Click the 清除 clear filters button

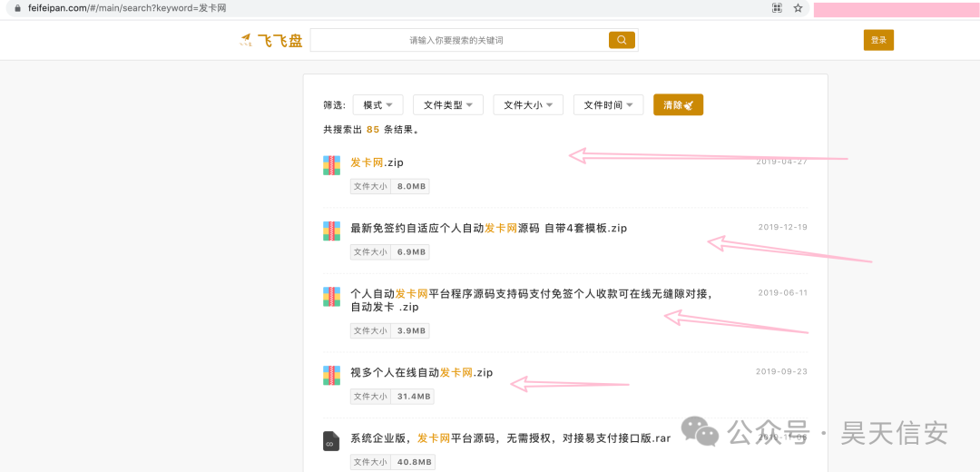(x=678, y=105)
